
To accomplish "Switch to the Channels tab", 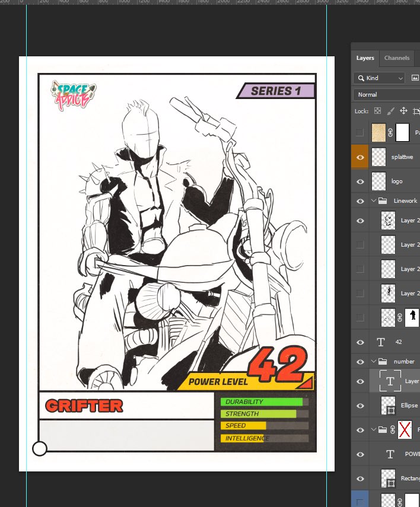I will pos(397,58).
